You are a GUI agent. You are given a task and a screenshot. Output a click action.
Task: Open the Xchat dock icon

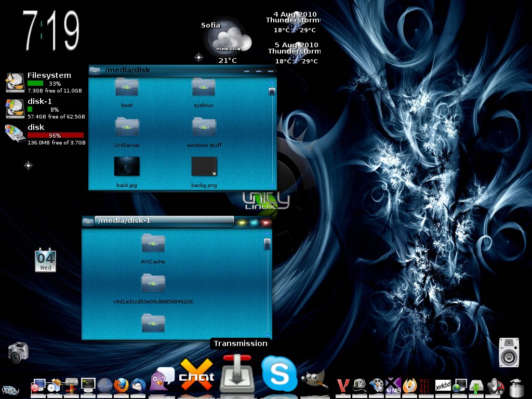(x=196, y=375)
